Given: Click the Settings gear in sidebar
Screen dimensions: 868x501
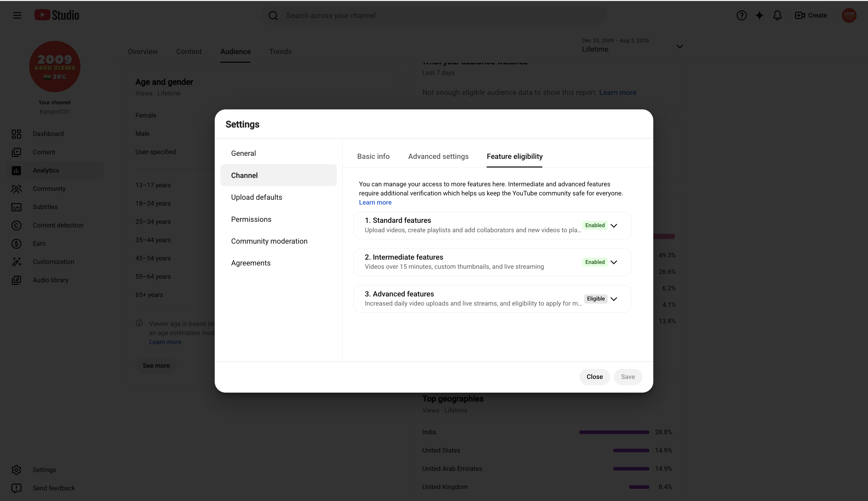Looking at the screenshot, I should coord(16,470).
